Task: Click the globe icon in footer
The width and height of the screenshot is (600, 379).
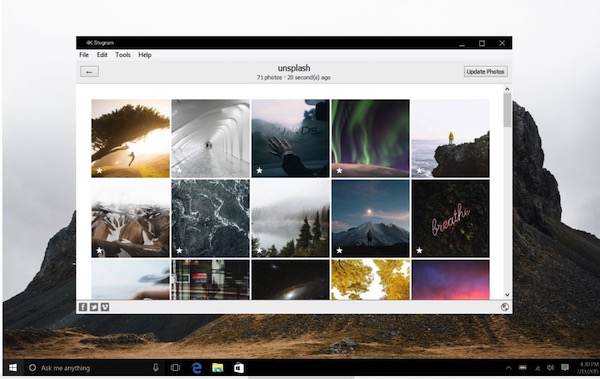Action: tap(505, 307)
